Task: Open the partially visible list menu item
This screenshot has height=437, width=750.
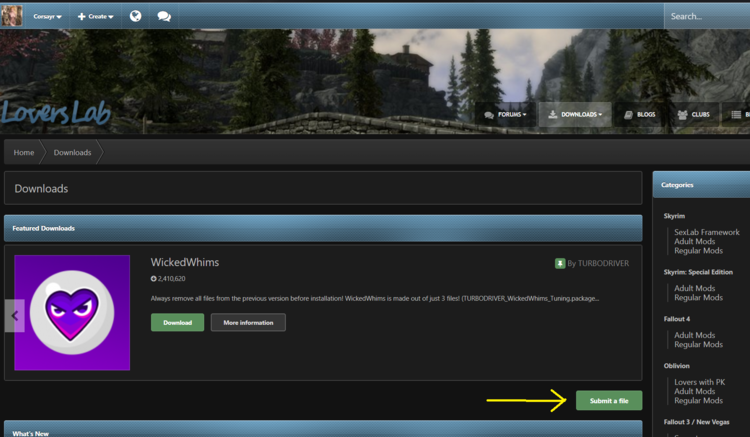Action: pos(737,115)
